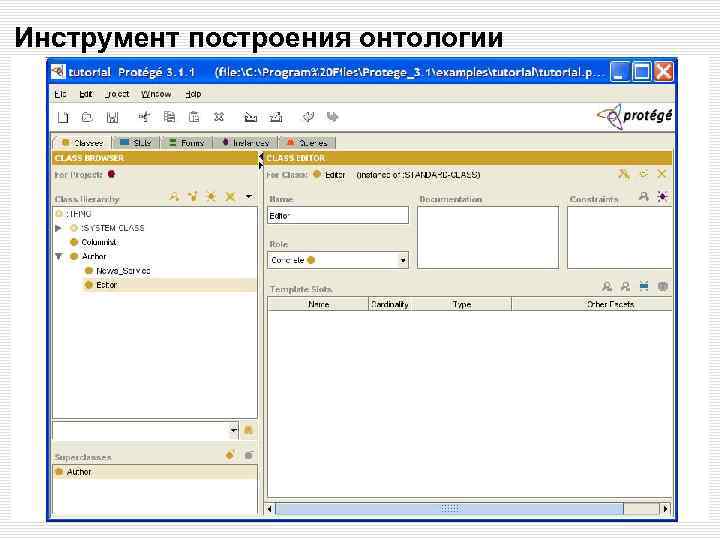Open the Window menu
Image resolution: width=720 pixels, height=540 pixels.
(x=156, y=94)
